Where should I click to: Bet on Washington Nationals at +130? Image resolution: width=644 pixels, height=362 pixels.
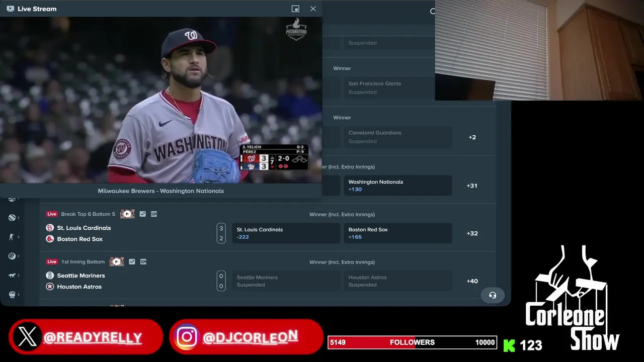click(398, 186)
